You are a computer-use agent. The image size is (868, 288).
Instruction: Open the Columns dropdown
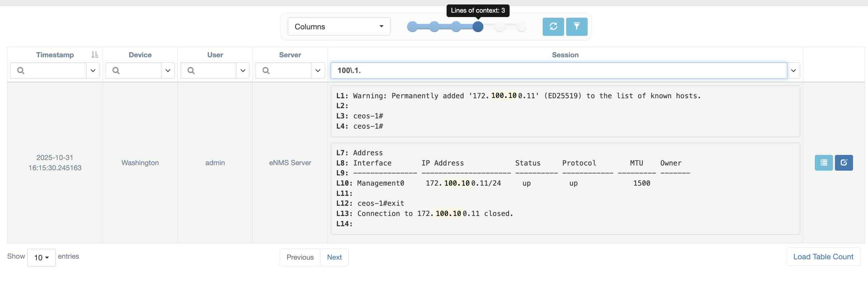click(x=339, y=27)
